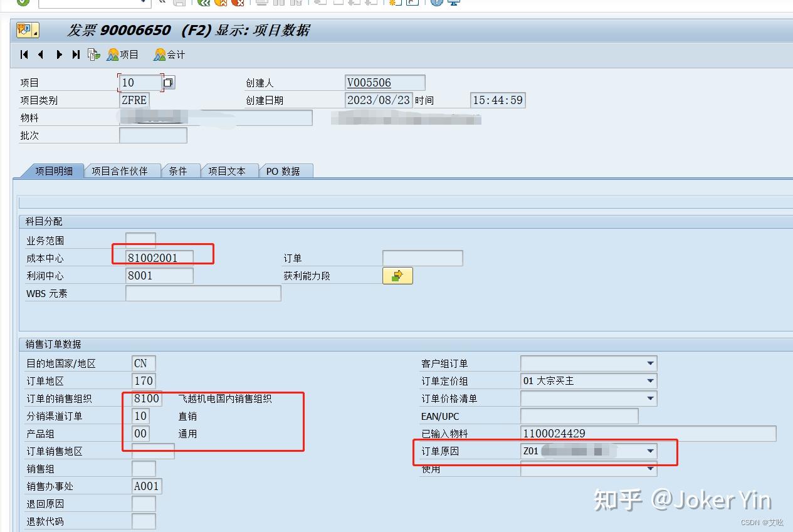Select the Print icon in the standard toolbar
Viewport: 793px width, 532px height.
pyautogui.click(x=261, y=3)
